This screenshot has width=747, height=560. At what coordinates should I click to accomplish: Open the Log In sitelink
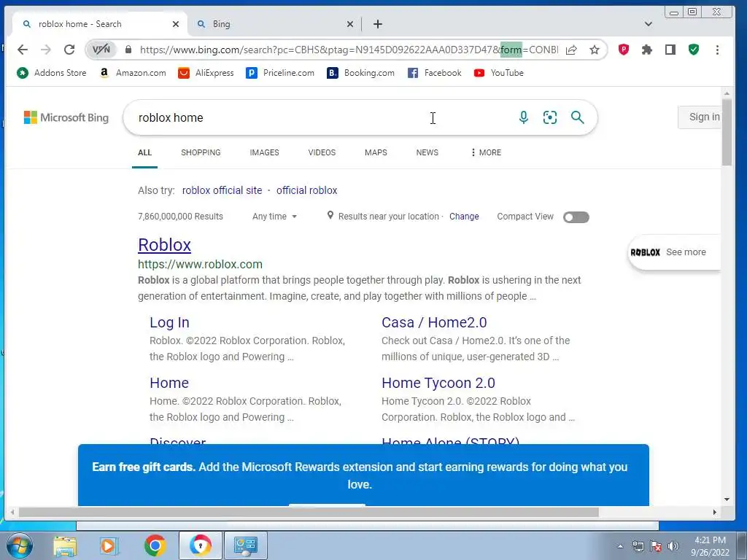[169, 322]
